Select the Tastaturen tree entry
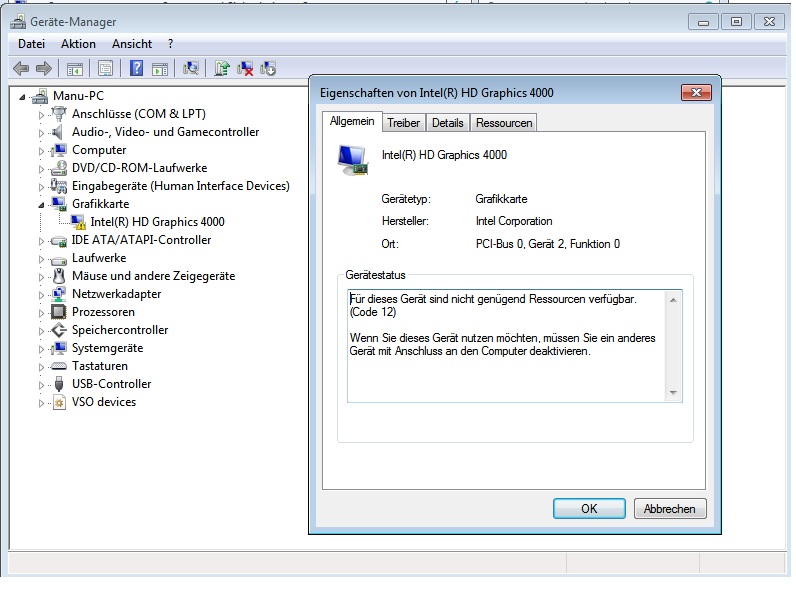Image resolution: width=796 pixels, height=597 pixels. coord(100,367)
